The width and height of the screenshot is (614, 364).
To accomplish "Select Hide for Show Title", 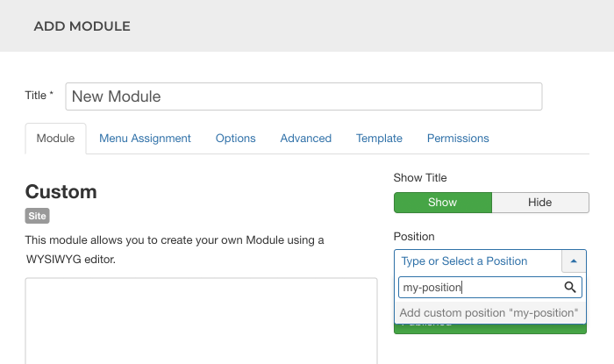I will pyautogui.click(x=540, y=203).
